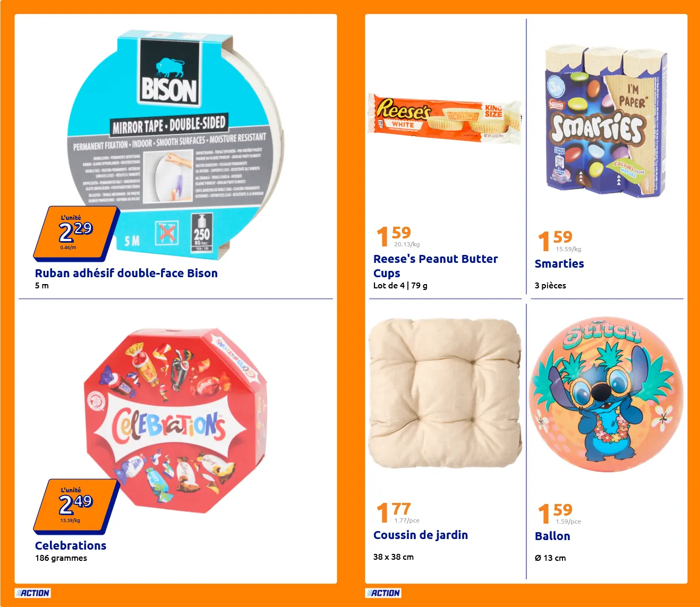
Task: Open the Ballon product title
Action: click(552, 536)
